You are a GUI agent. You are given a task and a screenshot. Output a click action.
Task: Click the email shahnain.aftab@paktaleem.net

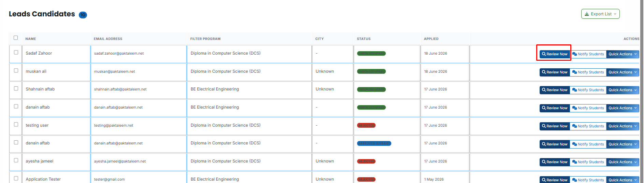(x=120, y=89)
